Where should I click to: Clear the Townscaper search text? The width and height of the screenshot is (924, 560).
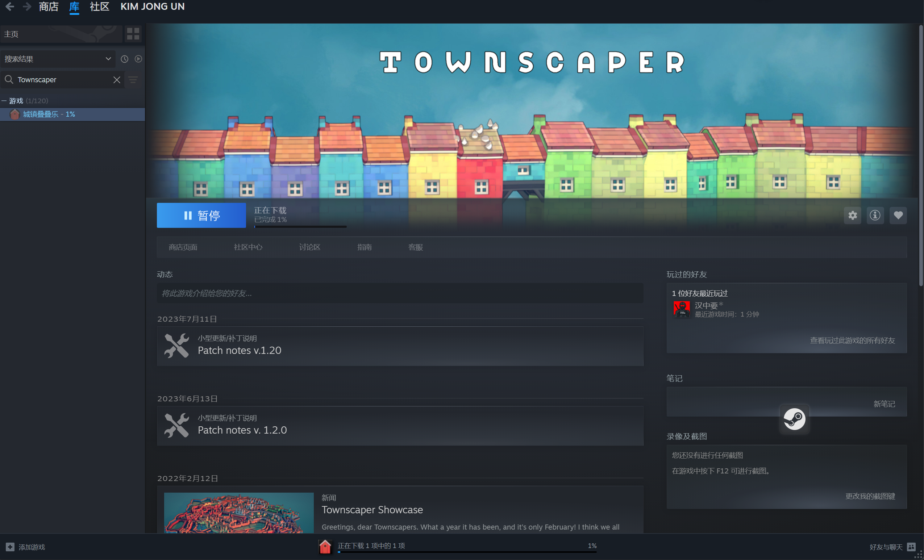click(x=117, y=80)
